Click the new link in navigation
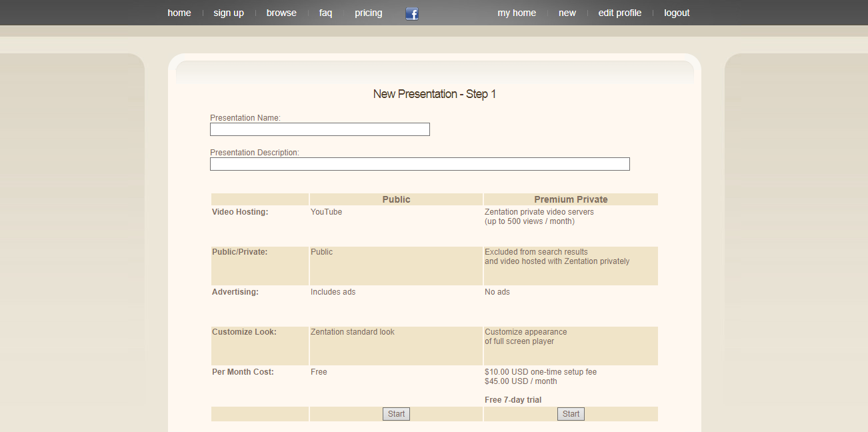The image size is (868, 432). point(567,13)
